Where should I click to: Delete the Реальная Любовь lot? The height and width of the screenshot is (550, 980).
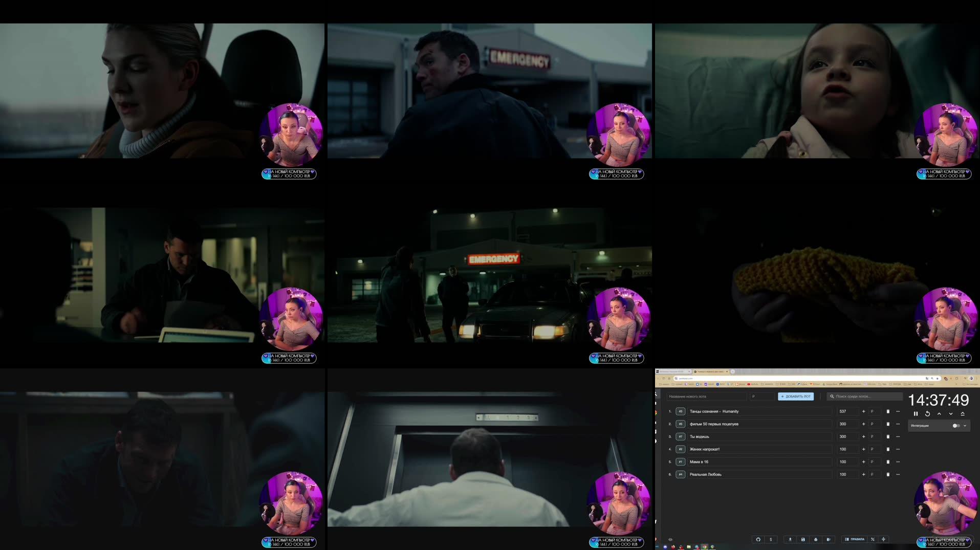(x=888, y=474)
